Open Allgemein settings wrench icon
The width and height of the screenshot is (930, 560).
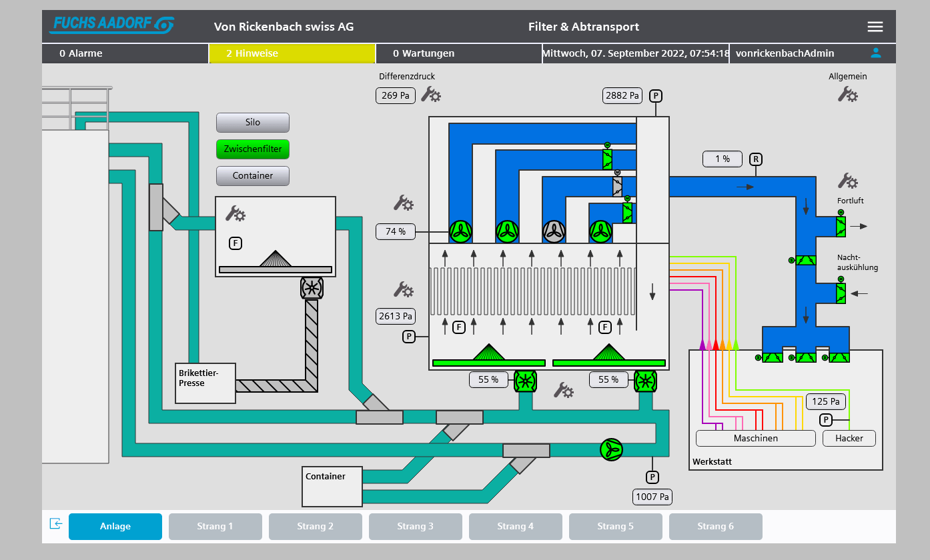847,95
